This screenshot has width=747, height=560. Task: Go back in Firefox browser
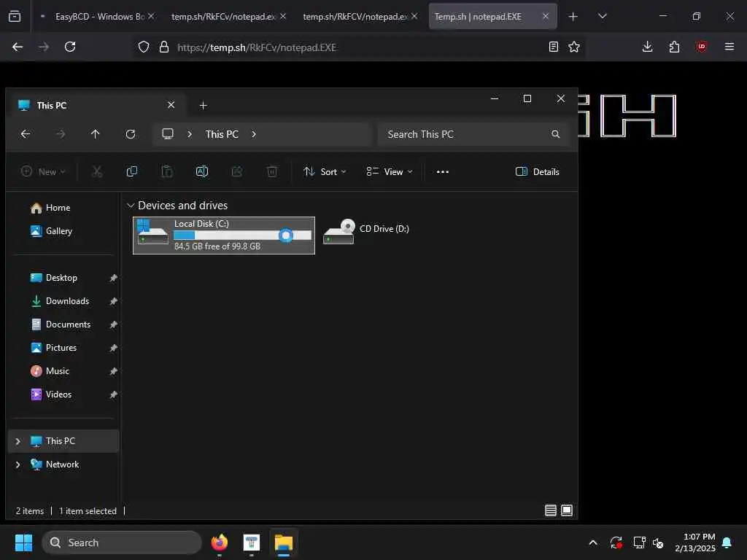pos(18,47)
